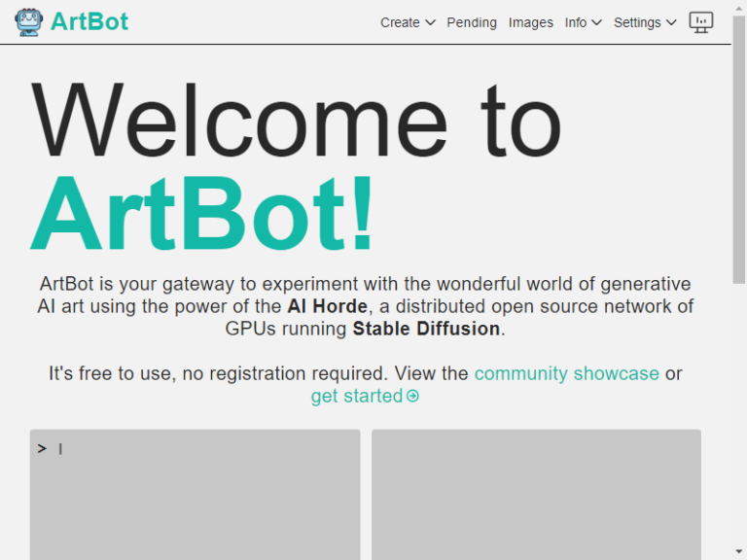Open the Images page

pyautogui.click(x=531, y=22)
